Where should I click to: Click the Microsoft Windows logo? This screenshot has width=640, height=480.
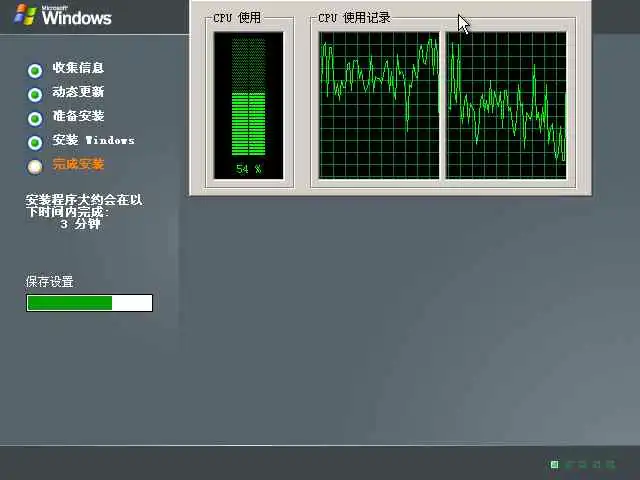[x=62, y=15]
